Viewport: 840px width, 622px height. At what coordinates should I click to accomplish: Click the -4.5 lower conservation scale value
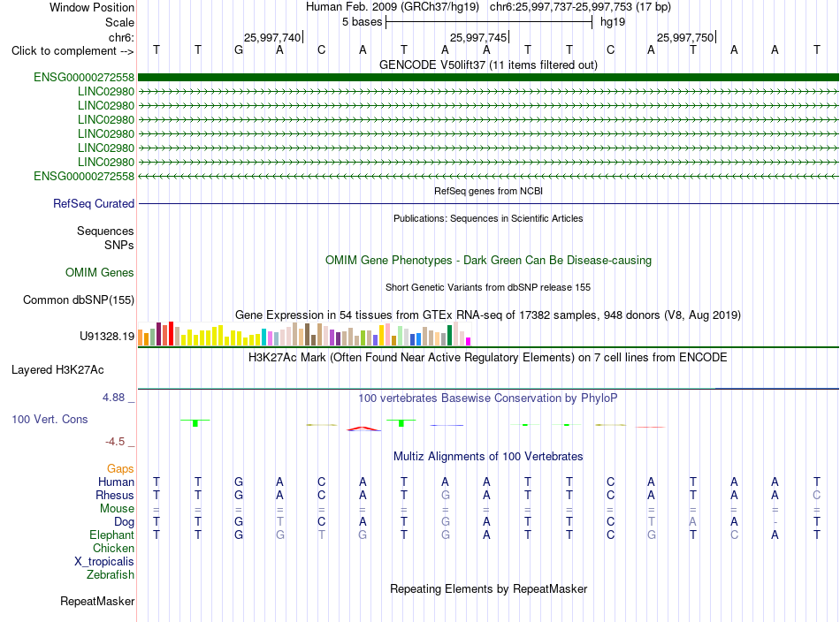pos(115,442)
